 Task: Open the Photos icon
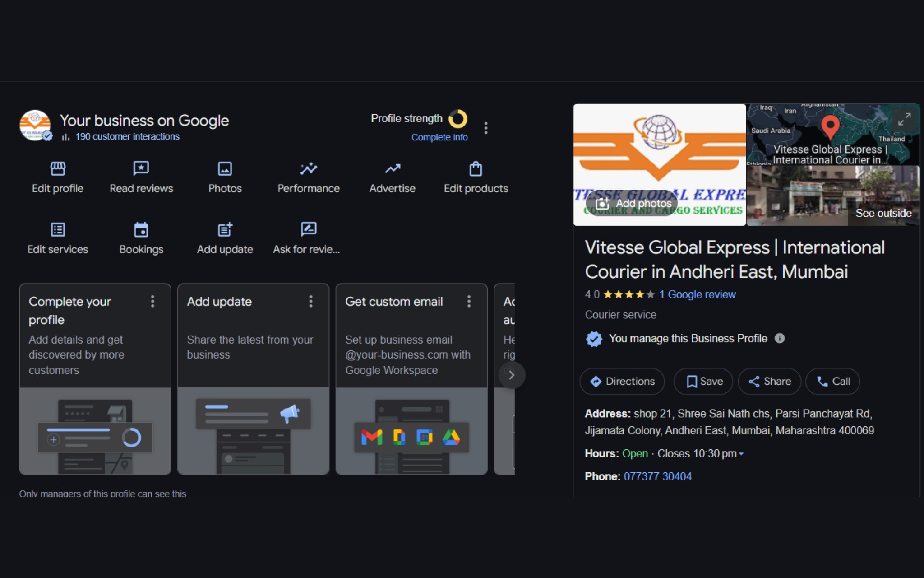pyautogui.click(x=225, y=168)
